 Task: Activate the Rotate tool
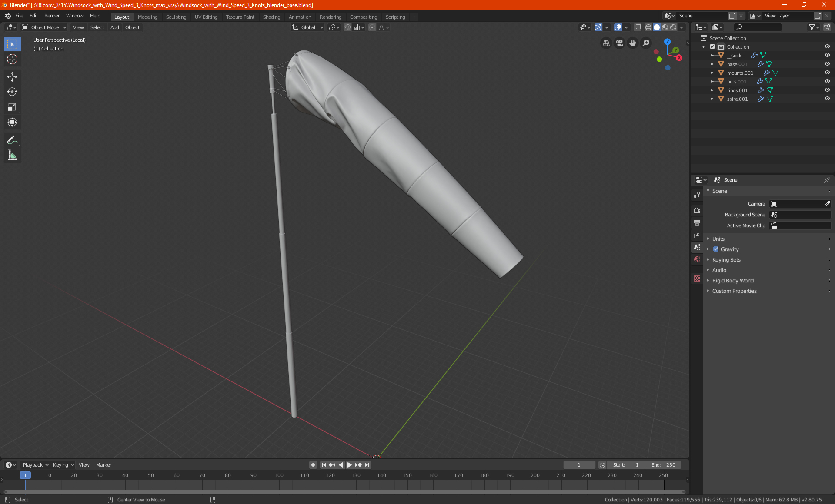pyautogui.click(x=12, y=92)
